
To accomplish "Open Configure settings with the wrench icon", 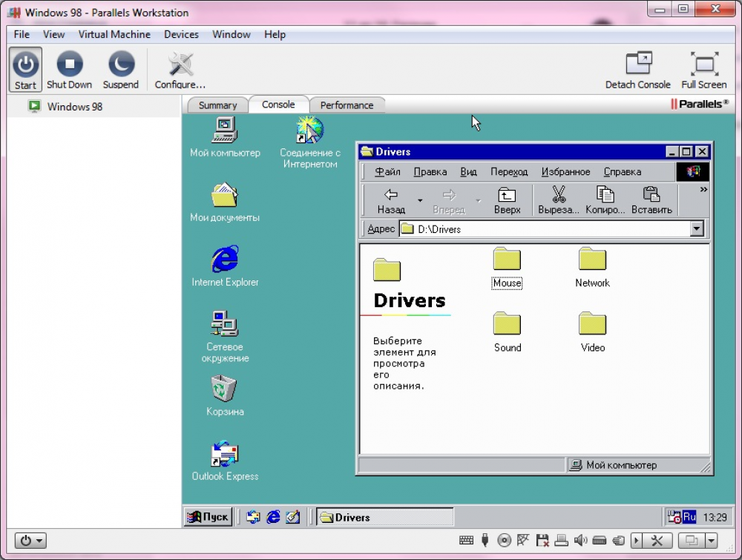I will click(x=180, y=70).
